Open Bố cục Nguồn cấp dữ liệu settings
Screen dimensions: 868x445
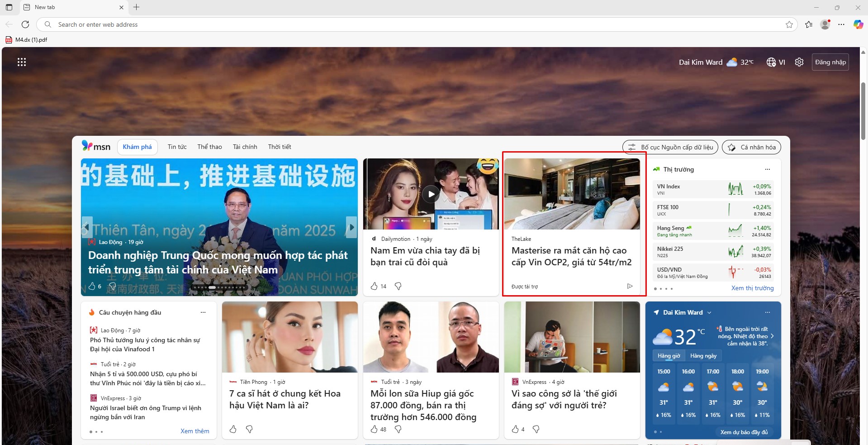coord(671,147)
